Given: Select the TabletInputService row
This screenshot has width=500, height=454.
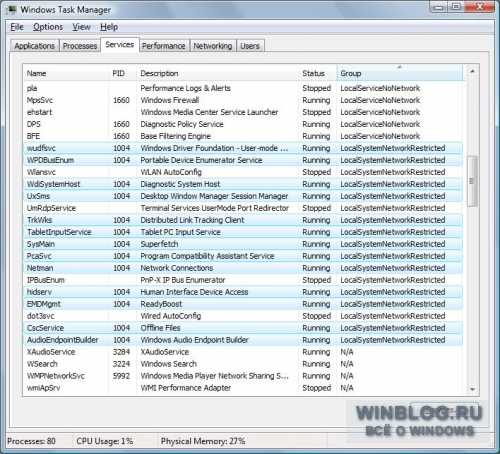Looking at the screenshot, I should coord(243,232).
